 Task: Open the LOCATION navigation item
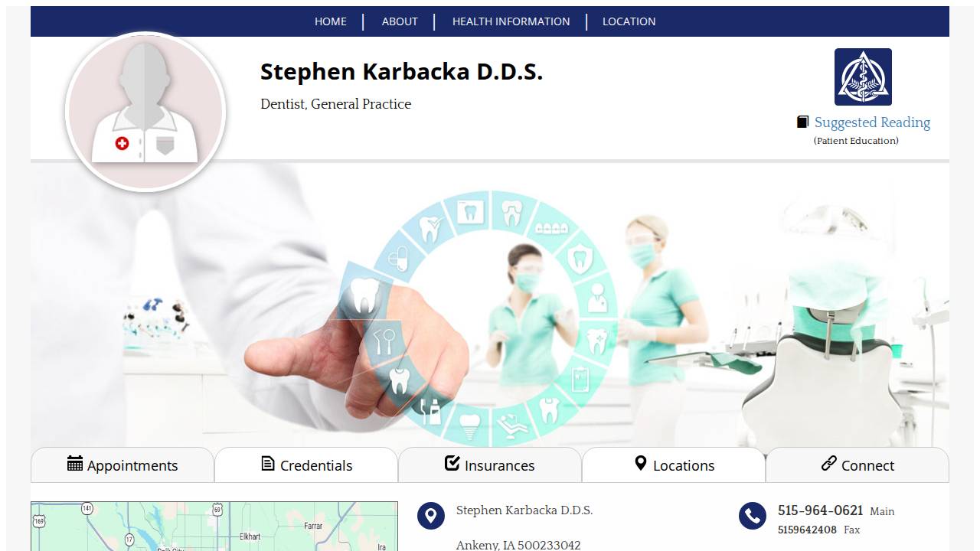pyautogui.click(x=629, y=21)
